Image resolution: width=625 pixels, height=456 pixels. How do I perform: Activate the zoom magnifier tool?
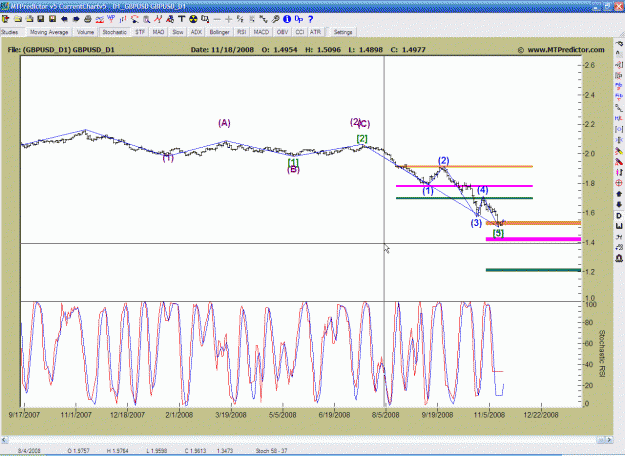click(146, 19)
